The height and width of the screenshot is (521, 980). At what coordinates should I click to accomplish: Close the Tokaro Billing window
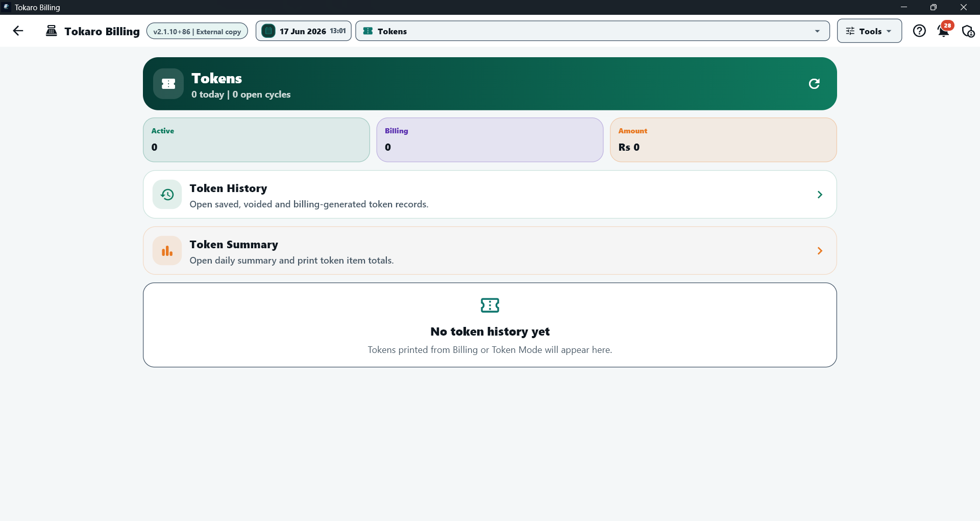point(964,7)
